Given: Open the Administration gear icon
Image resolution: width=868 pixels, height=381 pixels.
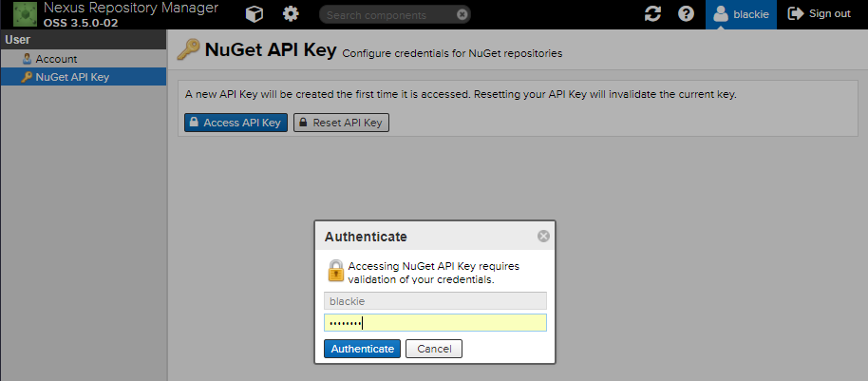Looking at the screenshot, I should coord(291,14).
